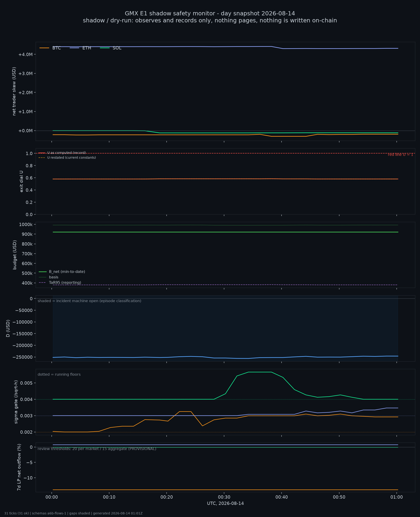Click the '+4.0M' skew axis tick

[25, 54]
